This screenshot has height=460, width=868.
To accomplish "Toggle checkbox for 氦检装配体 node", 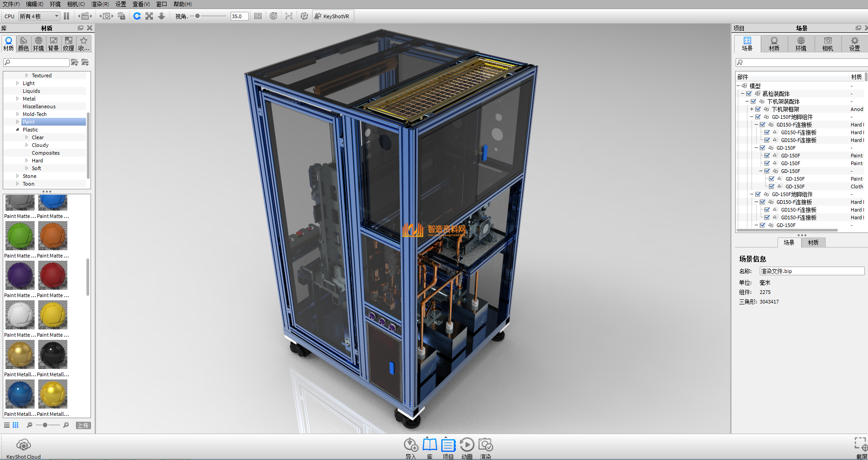I will tap(749, 94).
